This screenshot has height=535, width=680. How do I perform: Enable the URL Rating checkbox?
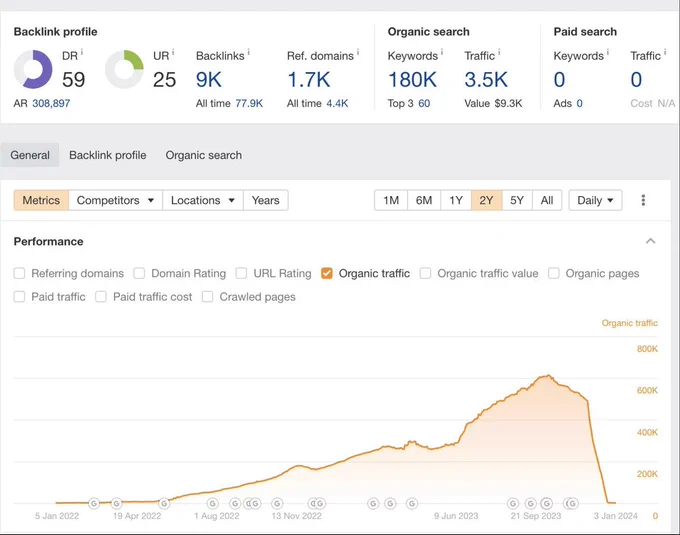(241, 273)
